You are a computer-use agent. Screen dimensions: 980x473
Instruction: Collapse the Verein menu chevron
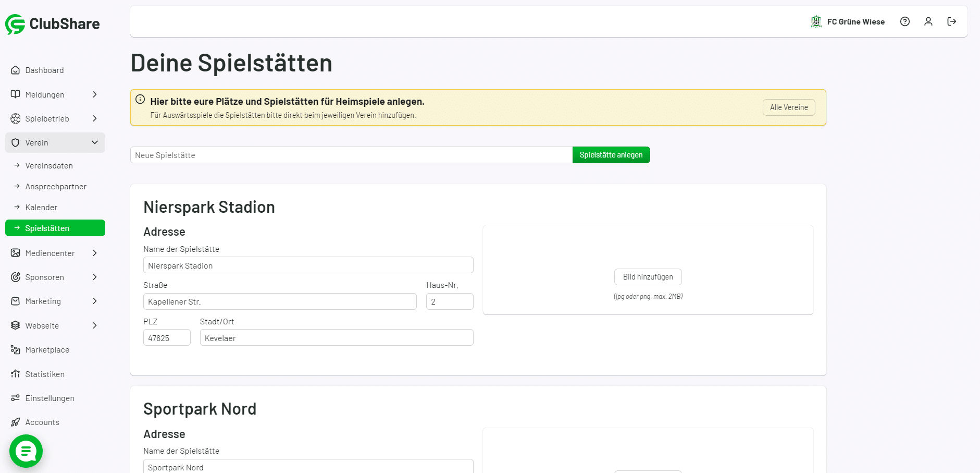95,142
